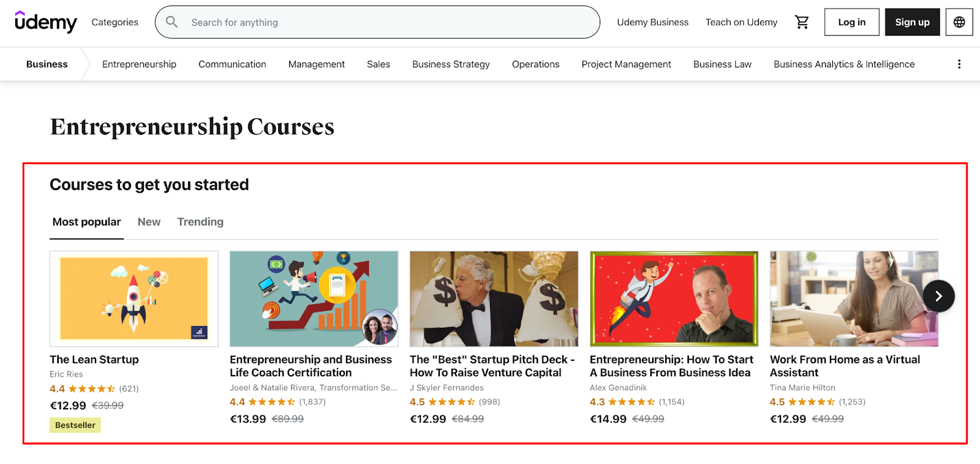Open the shopping cart icon
This screenshot has width=980, height=464.
[x=802, y=23]
